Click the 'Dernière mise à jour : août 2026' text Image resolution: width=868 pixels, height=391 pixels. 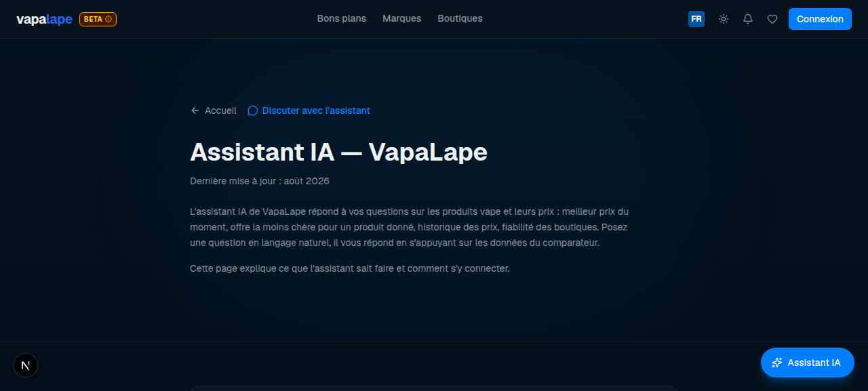[260, 181]
